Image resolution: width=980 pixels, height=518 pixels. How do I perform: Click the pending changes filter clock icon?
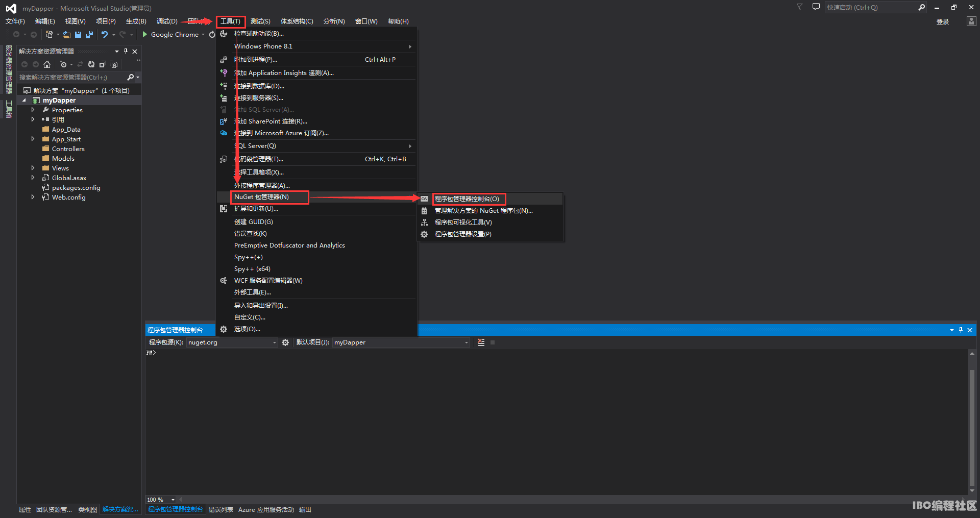(63, 64)
